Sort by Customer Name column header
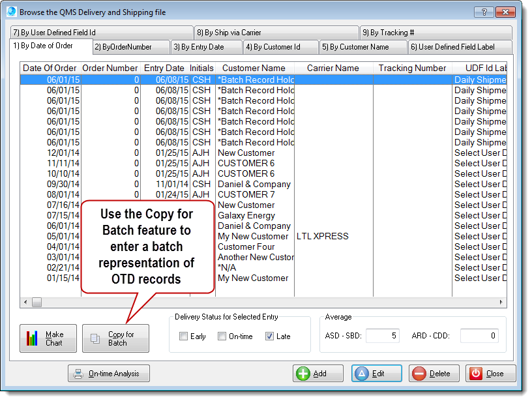 point(254,68)
